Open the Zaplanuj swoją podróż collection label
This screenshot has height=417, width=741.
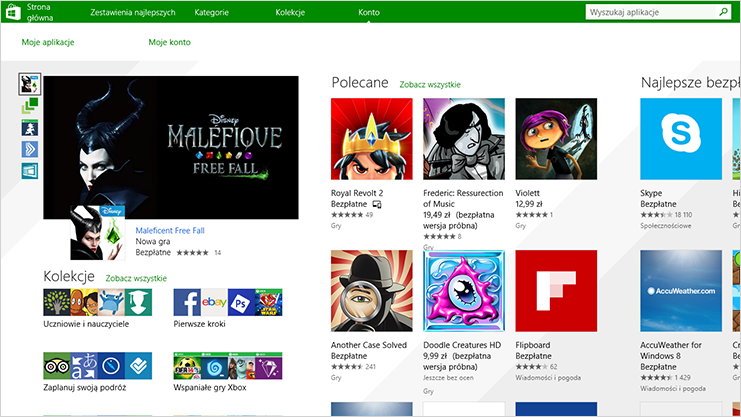[85, 388]
